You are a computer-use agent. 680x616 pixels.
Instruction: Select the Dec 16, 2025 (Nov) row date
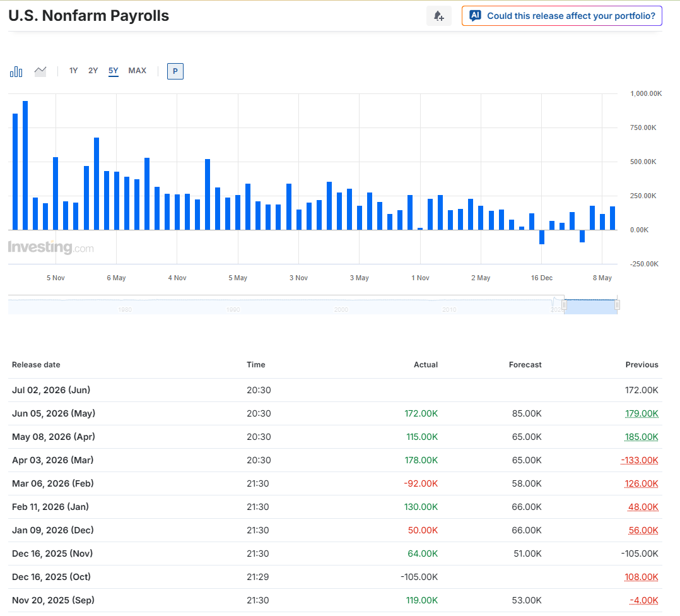52,554
